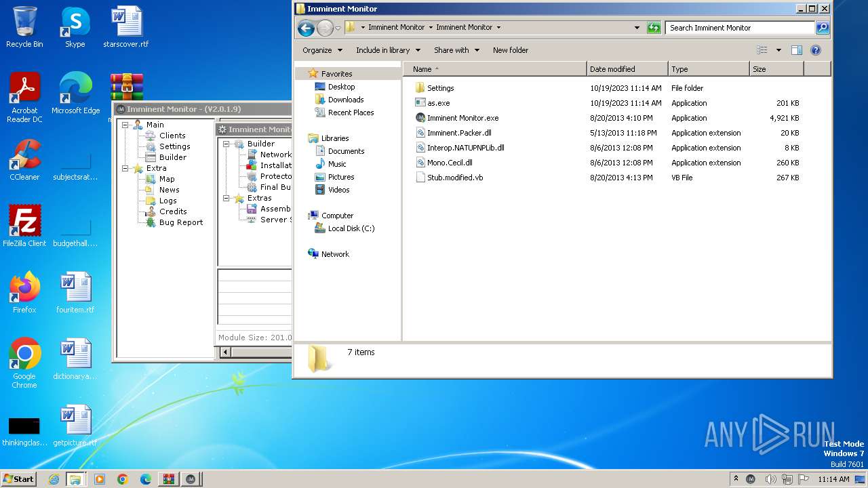The width and height of the screenshot is (868, 488).
Task: Select as.exe file
Action: pos(438,103)
